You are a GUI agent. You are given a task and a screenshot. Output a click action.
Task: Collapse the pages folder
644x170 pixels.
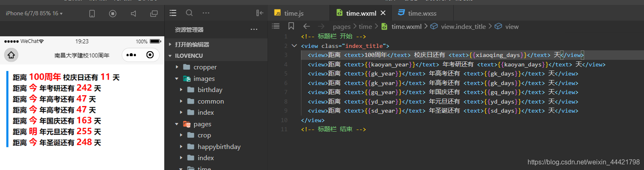click(216, 124)
